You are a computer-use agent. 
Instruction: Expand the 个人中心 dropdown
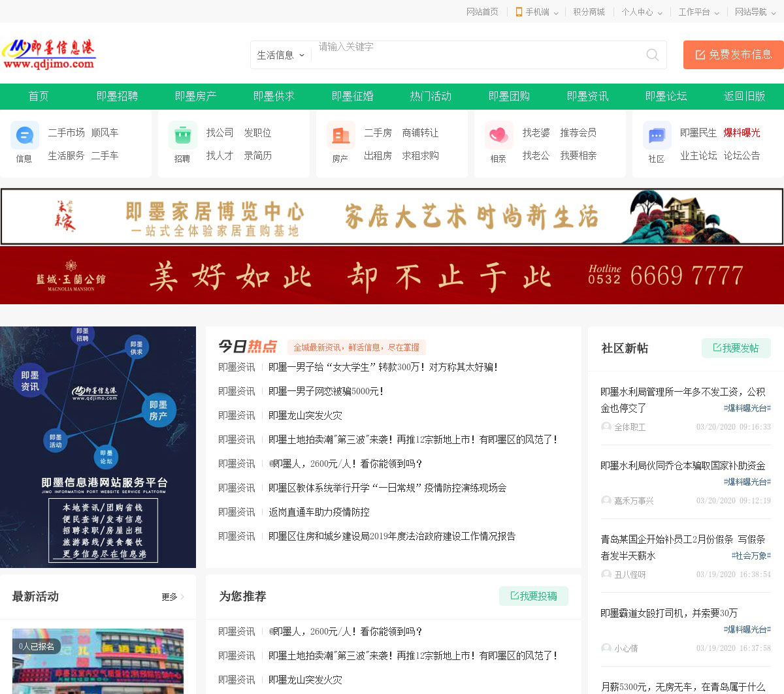click(642, 12)
